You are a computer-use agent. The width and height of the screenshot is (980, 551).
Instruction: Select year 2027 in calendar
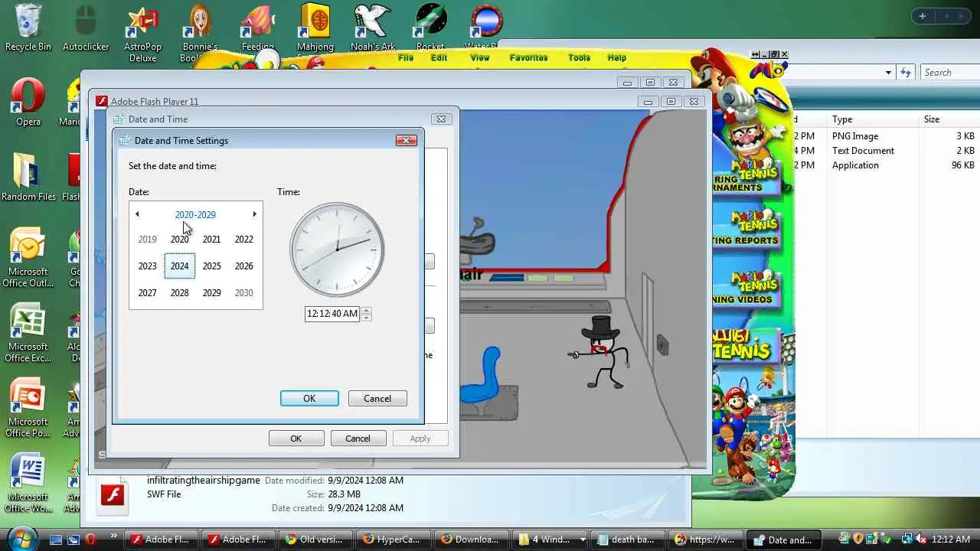coord(147,293)
